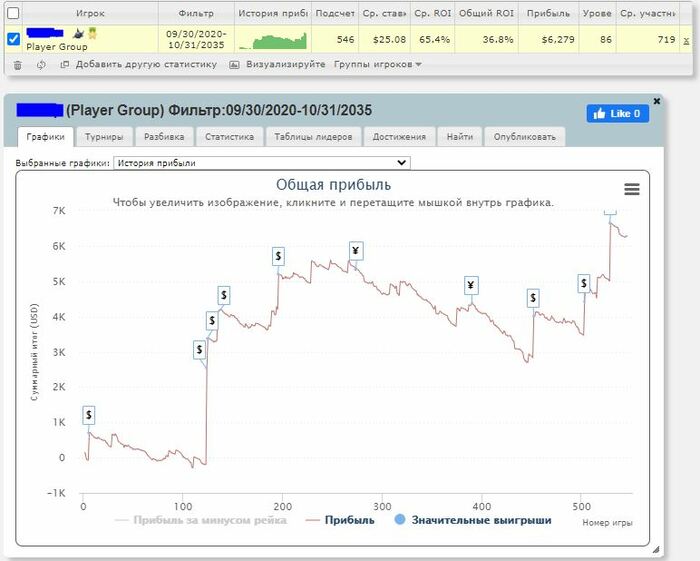This screenshot has height=561, width=700.
Task: Toggle the select-all checkbox in the header
Action: (x=13, y=13)
